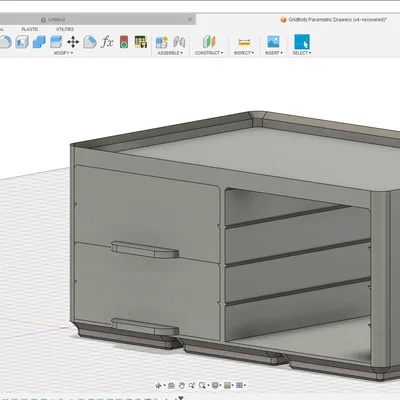Open the INSERT dropdown menu
This screenshot has height=400, width=400.
(274, 53)
